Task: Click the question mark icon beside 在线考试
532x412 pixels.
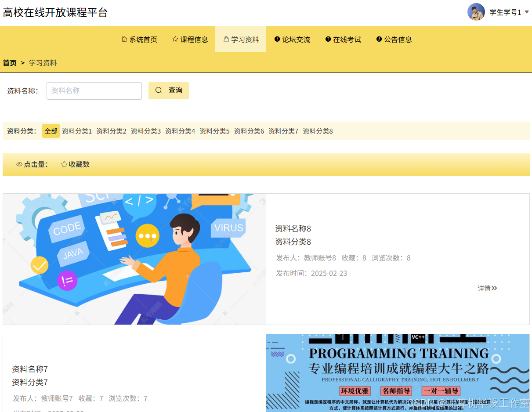Action: click(x=328, y=39)
